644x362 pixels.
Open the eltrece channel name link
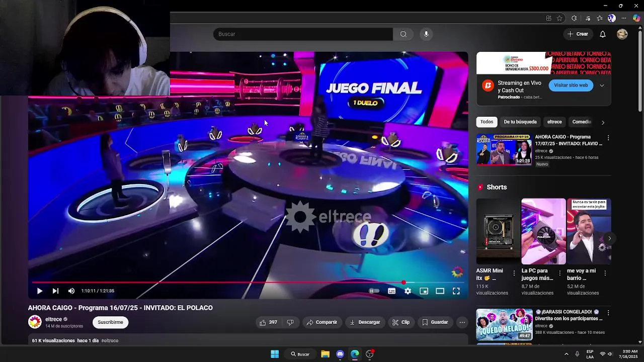pyautogui.click(x=53, y=319)
